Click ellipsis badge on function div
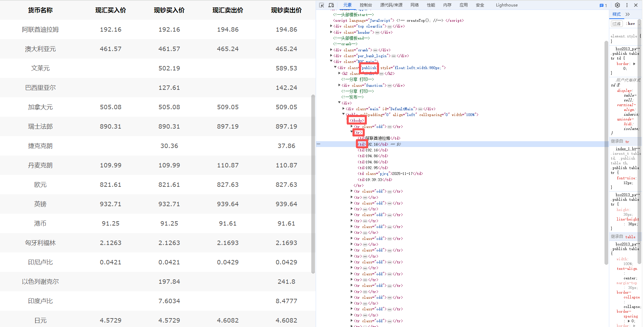The image size is (644, 327). [x=390, y=86]
